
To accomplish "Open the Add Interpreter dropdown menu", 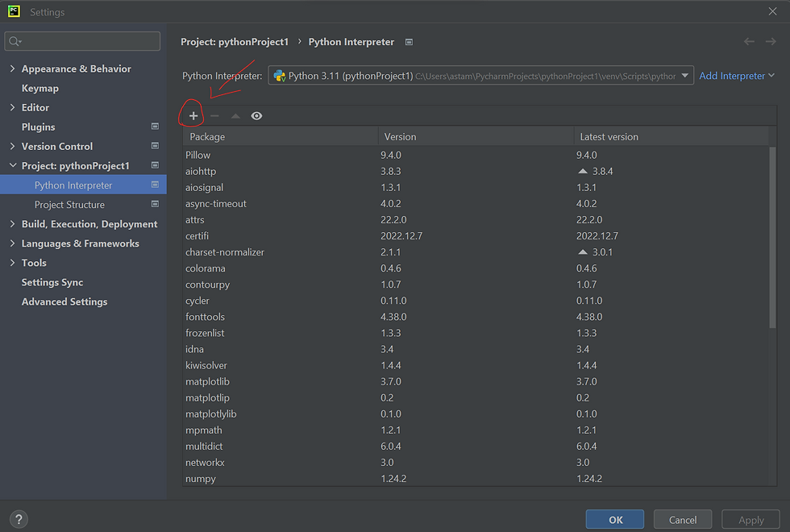I will point(737,76).
